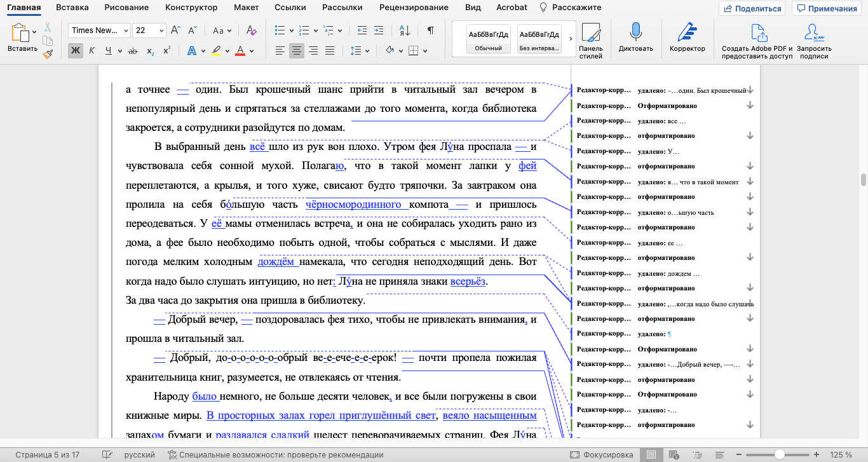Open the Рисование ribbon tab
Screen dimensions: 868x462
[126, 8]
